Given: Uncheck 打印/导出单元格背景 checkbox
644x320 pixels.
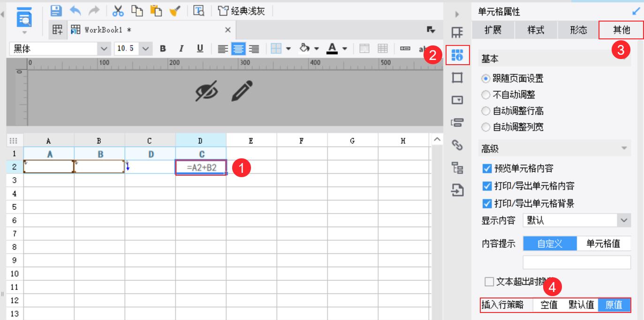Looking at the screenshot, I should coord(487,203).
